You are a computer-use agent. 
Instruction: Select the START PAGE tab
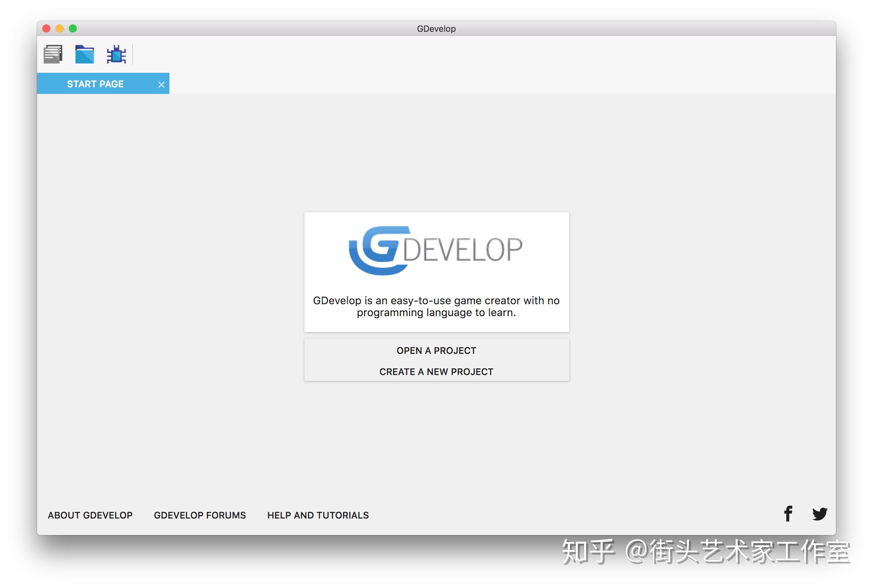[95, 83]
